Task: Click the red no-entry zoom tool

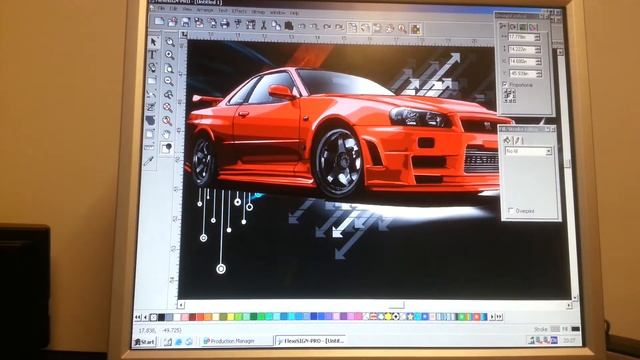Action: point(167,107)
